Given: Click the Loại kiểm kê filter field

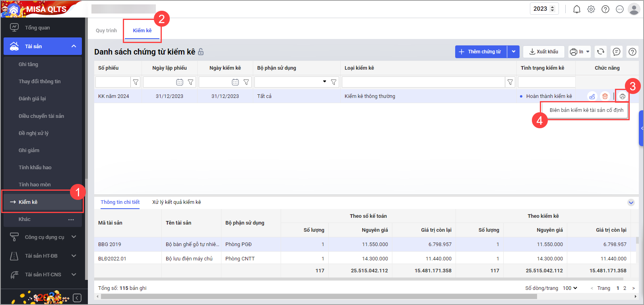Looking at the screenshot, I should point(423,82).
